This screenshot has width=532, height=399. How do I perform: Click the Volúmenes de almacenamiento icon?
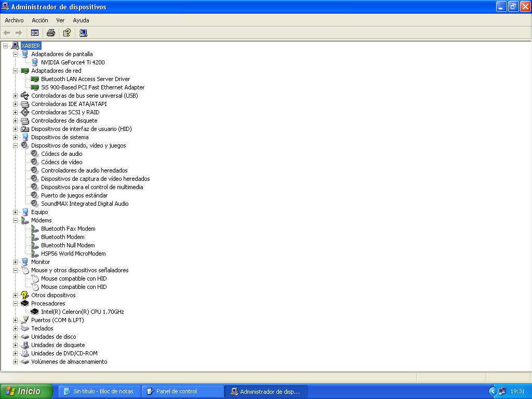[25, 362]
